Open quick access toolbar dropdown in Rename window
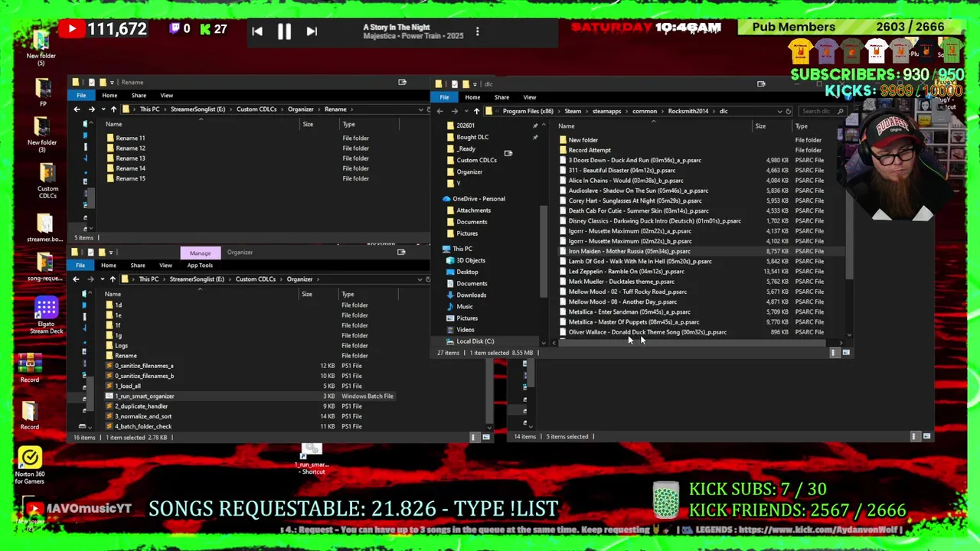This screenshot has height=551, width=980. (x=112, y=82)
